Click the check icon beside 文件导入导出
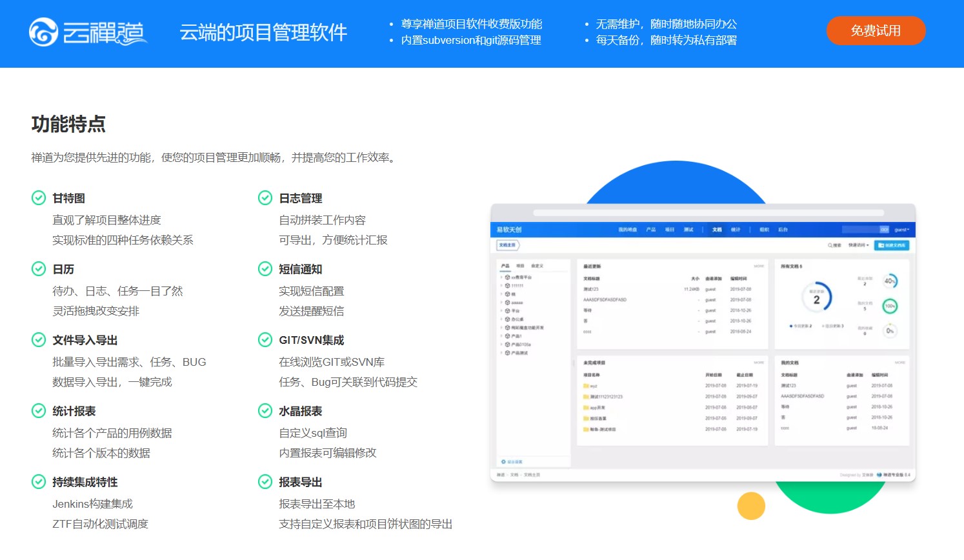This screenshot has height=560, width=964. tap(39, 340)
